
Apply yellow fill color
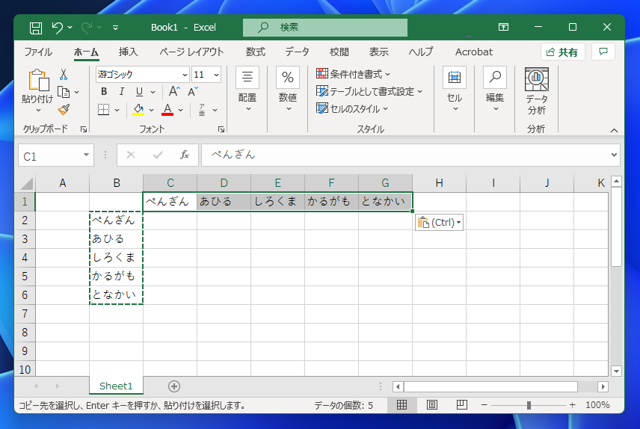(138, 109)
